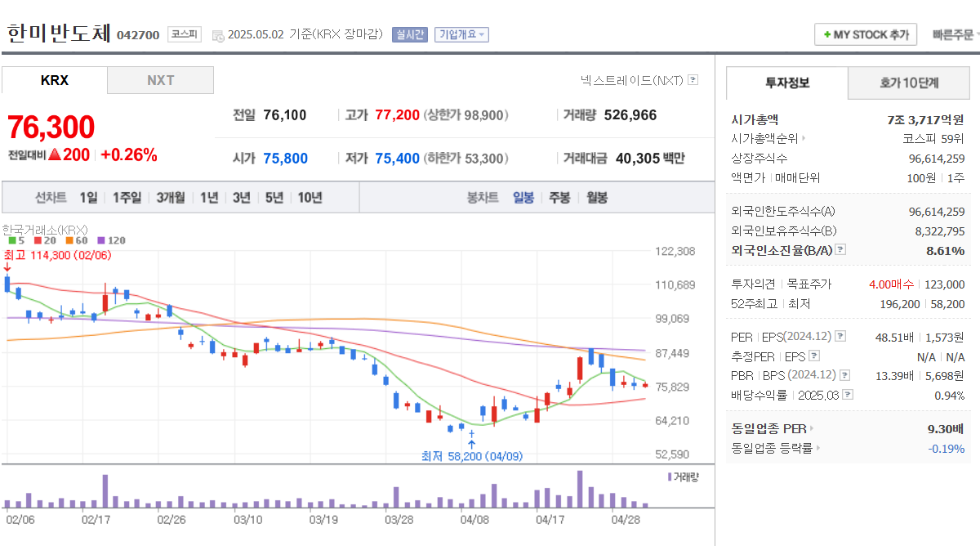Select the 일봉 candle chart
This screenshot has height=546, width=980.
pos(523,197)
